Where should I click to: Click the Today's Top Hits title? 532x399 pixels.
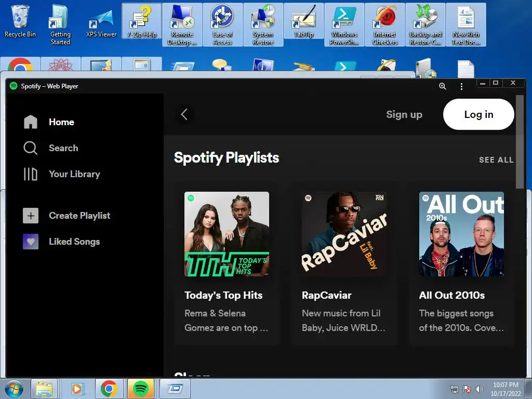coord(223,295)
